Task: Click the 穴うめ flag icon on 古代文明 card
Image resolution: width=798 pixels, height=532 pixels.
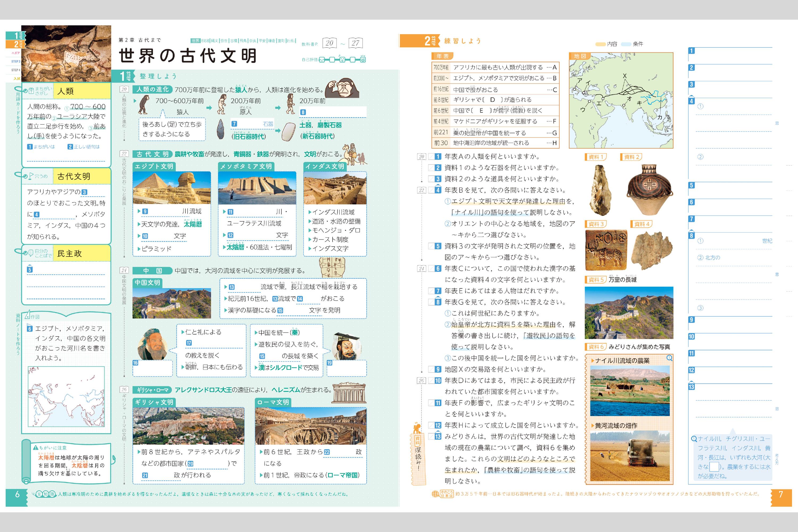Action: point(31,176)
